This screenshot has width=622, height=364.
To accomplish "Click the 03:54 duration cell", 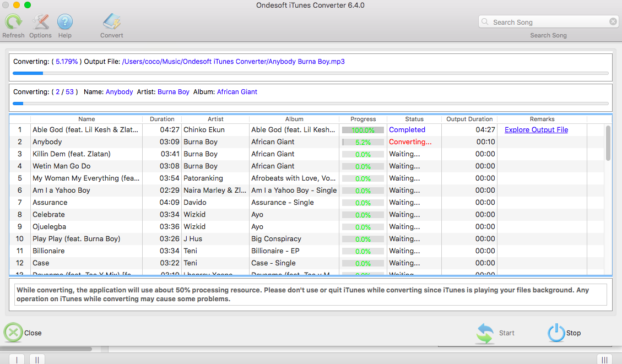I will (162, 178).
